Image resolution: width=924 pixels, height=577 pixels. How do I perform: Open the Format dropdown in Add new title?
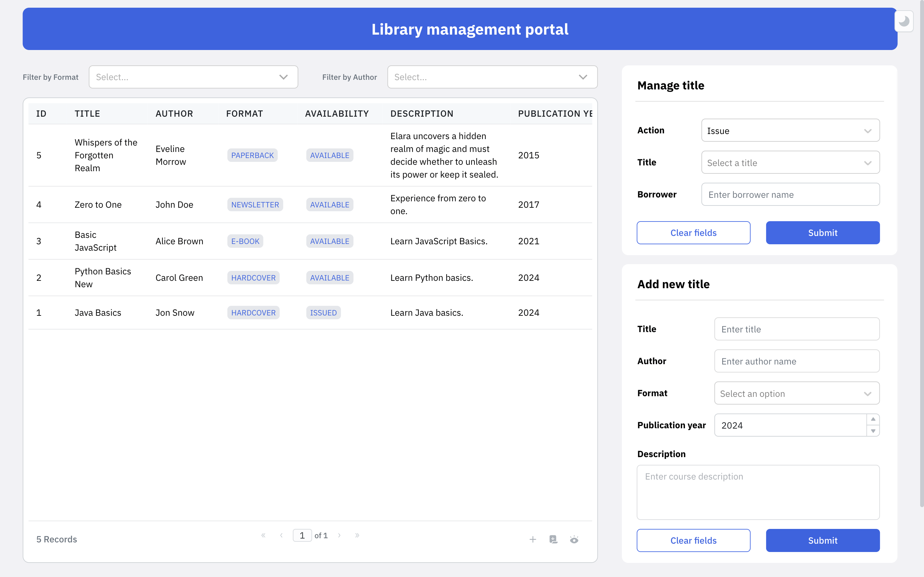coord(797,393)
